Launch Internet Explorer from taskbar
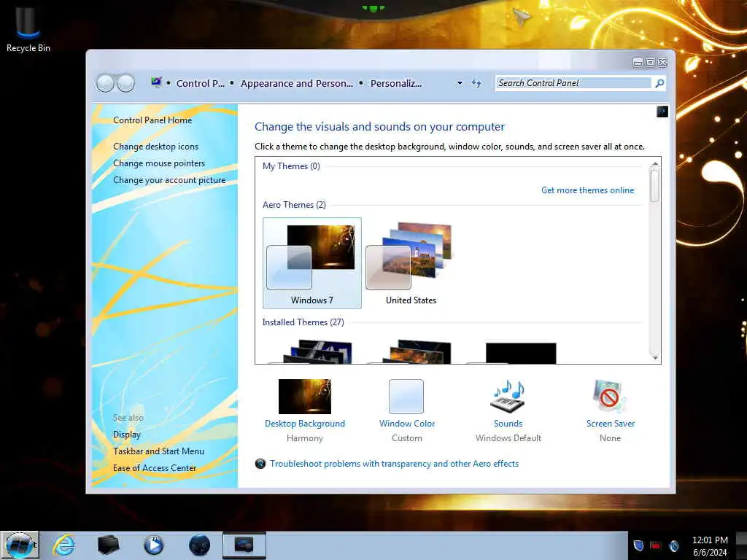 64,545
